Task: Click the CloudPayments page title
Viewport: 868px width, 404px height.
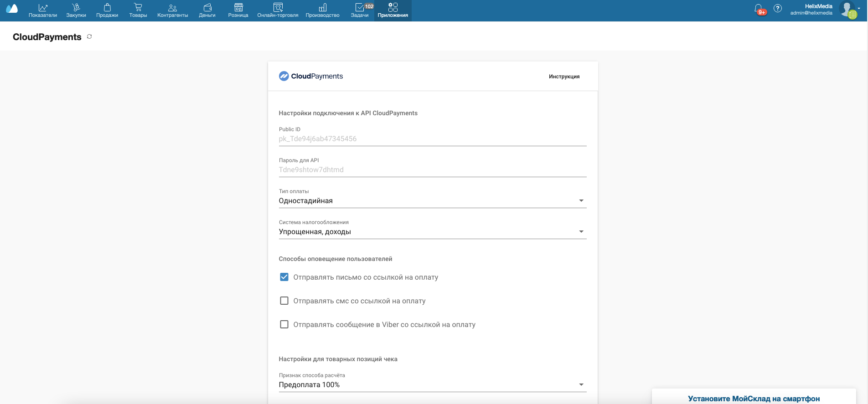Action: pos(47,37)
